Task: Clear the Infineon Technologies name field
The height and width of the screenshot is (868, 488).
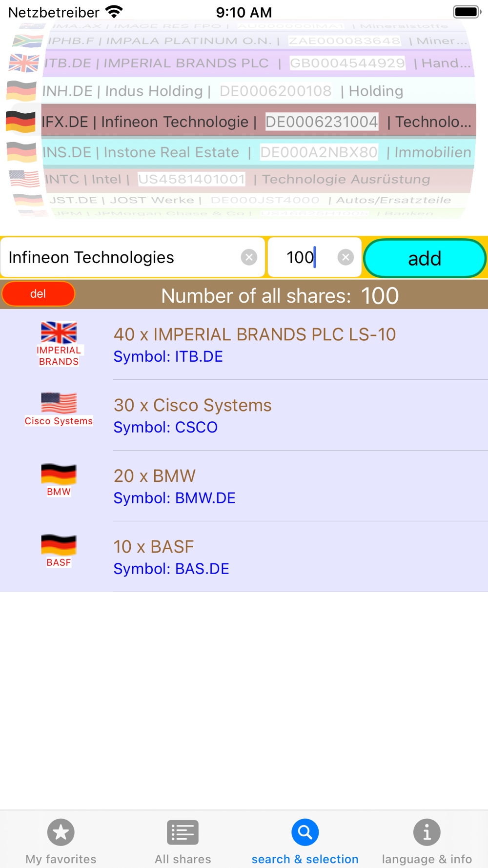Action: pos(249,257)
